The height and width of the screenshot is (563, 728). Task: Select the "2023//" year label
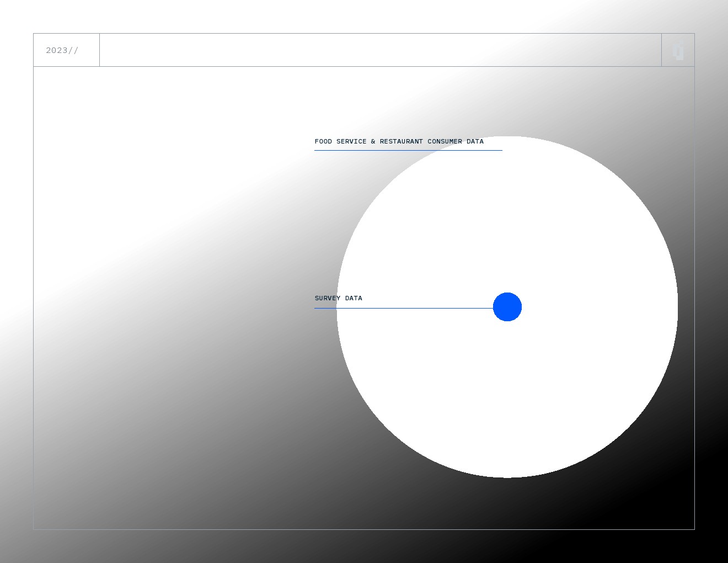pyautogui.click(x=62, y=50)
